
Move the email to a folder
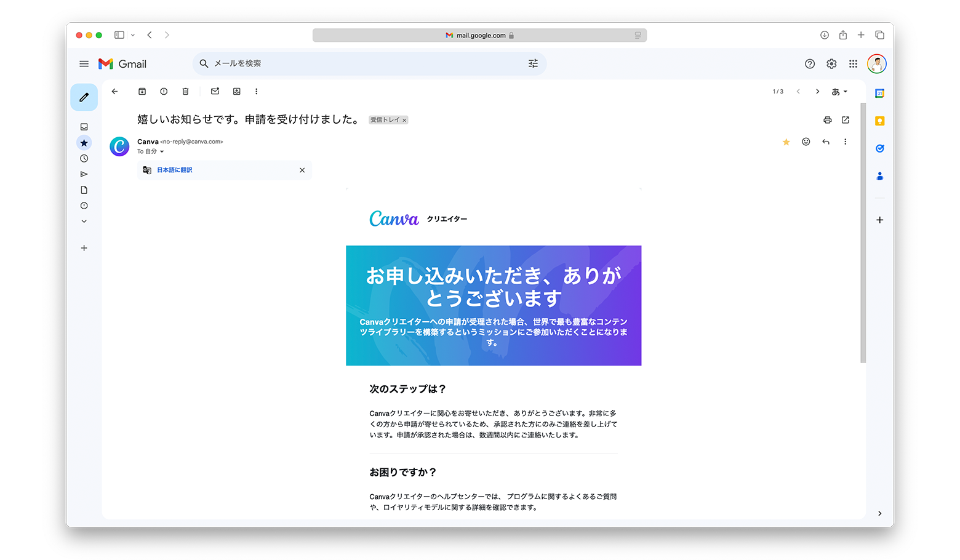[236, 92]
